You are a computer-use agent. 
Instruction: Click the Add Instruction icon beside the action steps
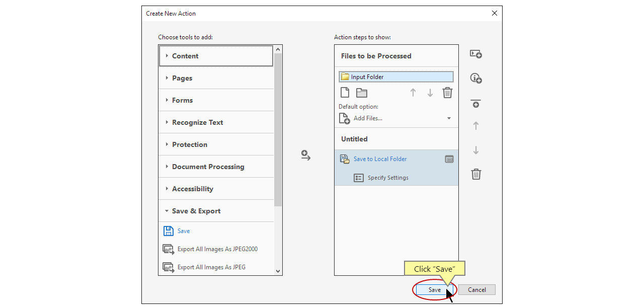tap(475, 78)
